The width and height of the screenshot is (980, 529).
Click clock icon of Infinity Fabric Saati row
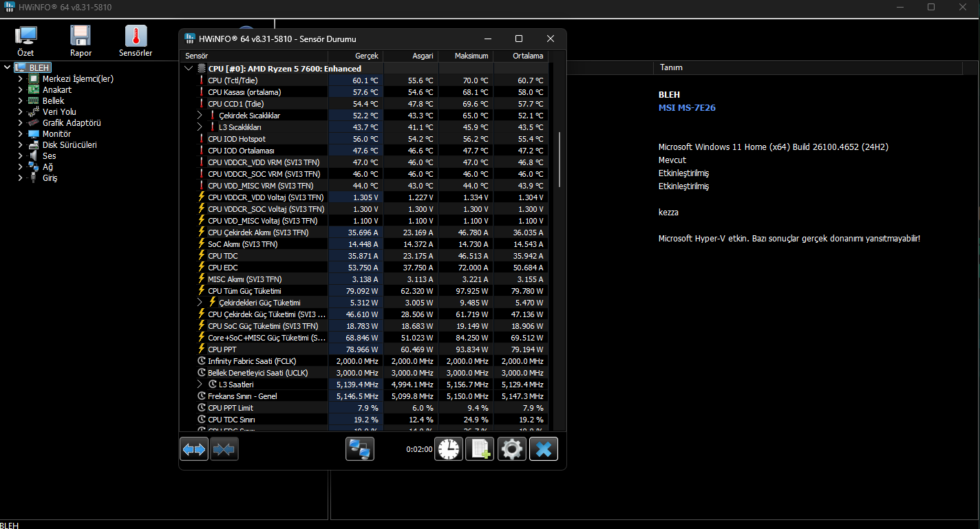(x=202, y=361)
